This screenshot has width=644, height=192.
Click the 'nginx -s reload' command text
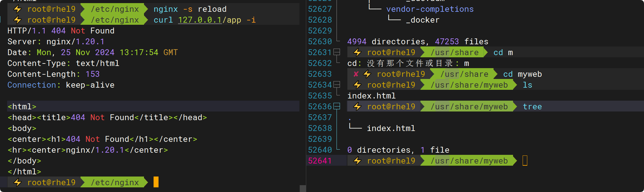tap(190, 9)
